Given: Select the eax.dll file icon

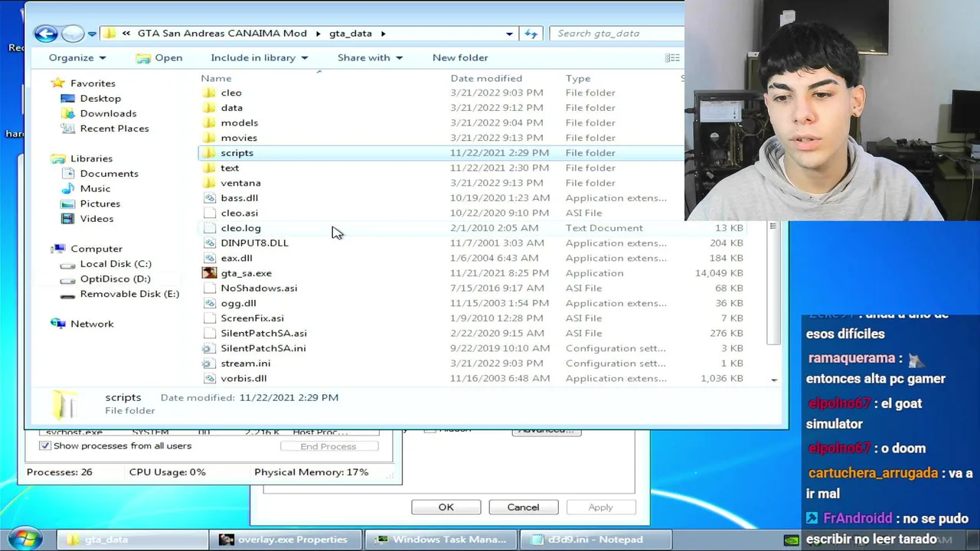Looking at the screenshot, I should coord(210,258).
